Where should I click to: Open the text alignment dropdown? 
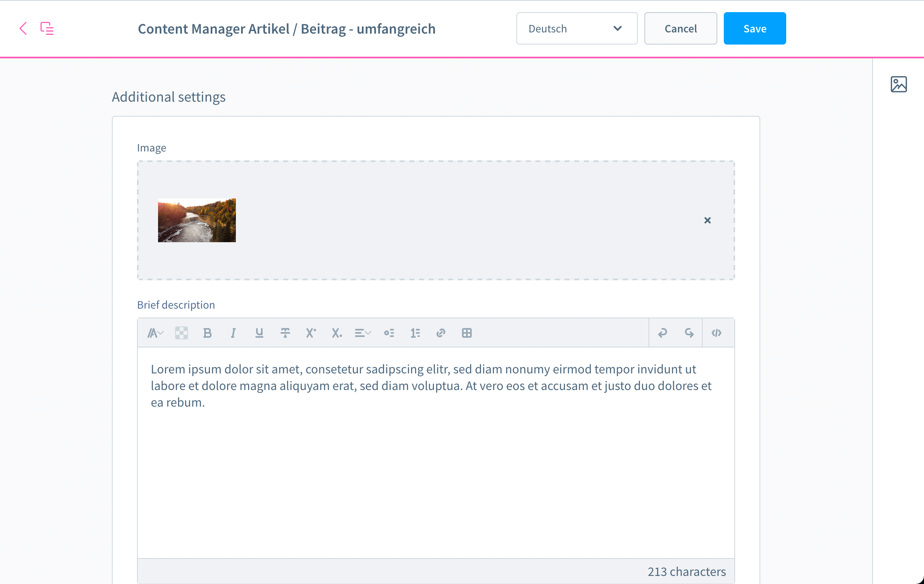363,333
